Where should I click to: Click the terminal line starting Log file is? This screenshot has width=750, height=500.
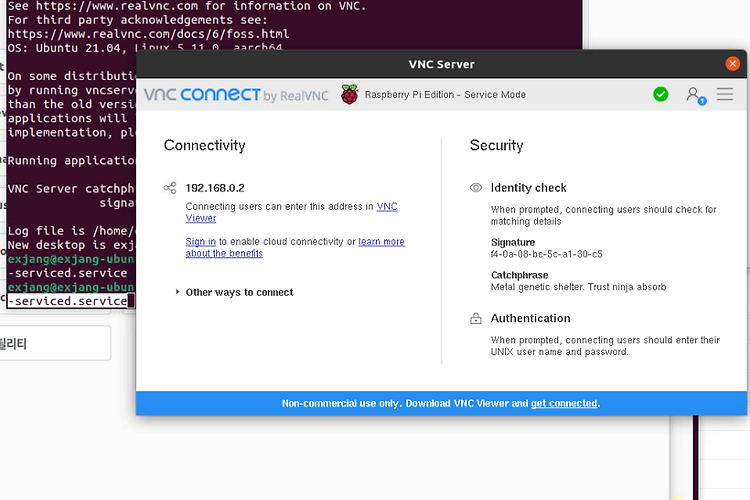[x=71, y=231]
